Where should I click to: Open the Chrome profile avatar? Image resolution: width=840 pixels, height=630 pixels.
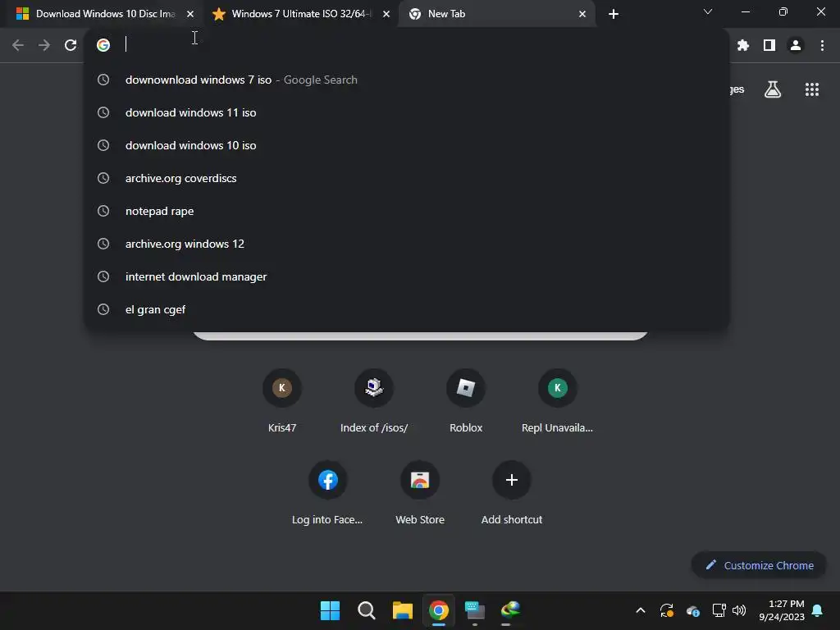[796, 46]
